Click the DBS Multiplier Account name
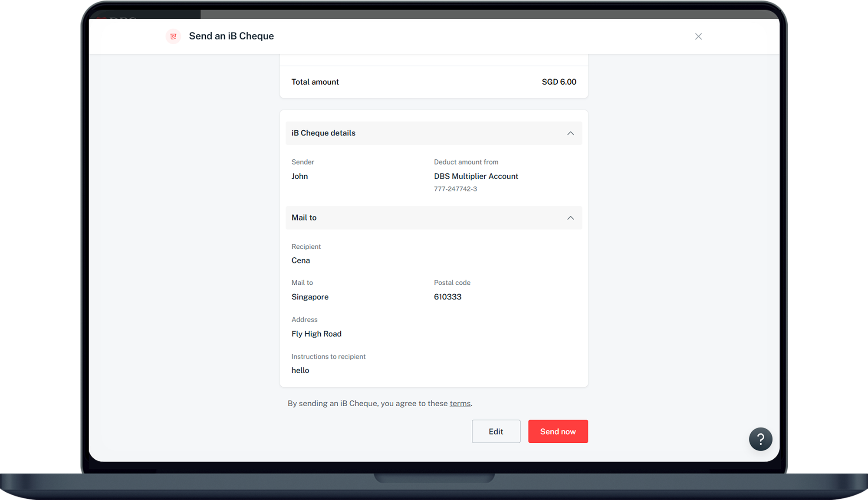 click(476, 176)
